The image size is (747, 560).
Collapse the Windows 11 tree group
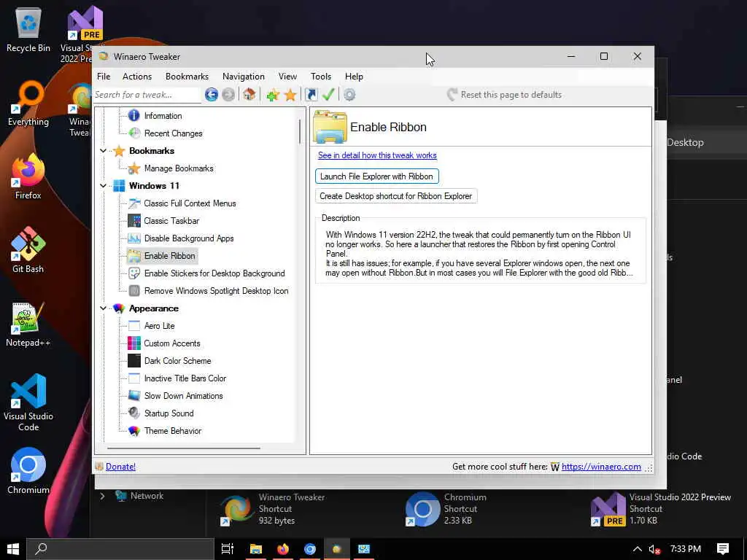pyautogui.click(x=103, y=186)
